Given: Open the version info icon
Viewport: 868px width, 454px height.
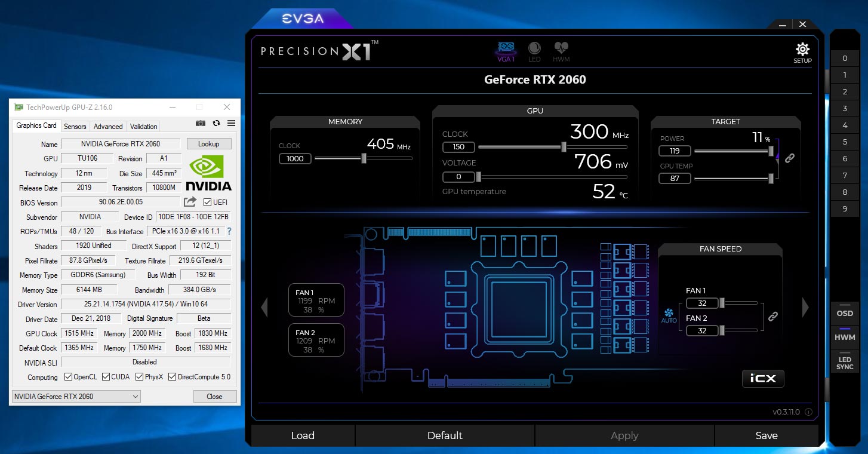Looking at the screenshot, I should (808, 412).
